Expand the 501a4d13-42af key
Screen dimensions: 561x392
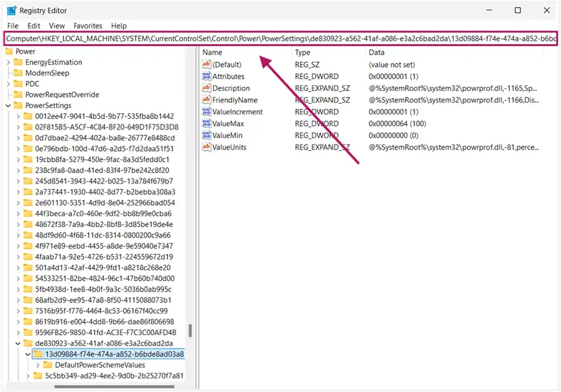19,267
